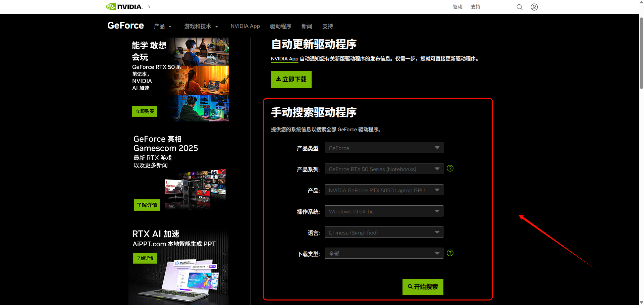Open the 语言 dropdown
This screenshot has width=644, height=305.
[x=384, y=232]
